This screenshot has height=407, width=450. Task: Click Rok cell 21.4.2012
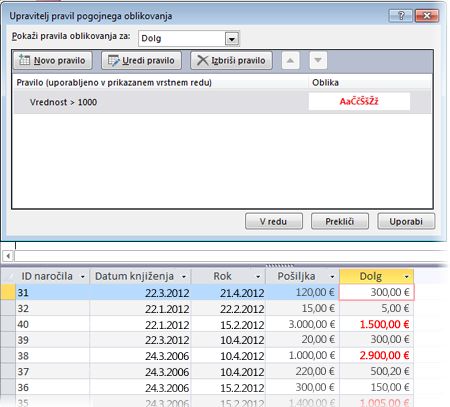(x=228, y=293)
